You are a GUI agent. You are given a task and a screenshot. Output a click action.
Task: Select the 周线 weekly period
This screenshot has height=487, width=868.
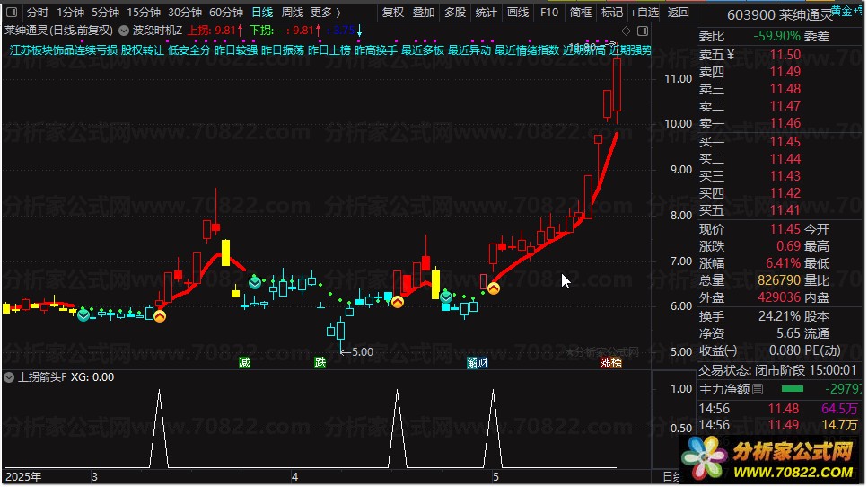pyautogui.click(x=292, y=13)
